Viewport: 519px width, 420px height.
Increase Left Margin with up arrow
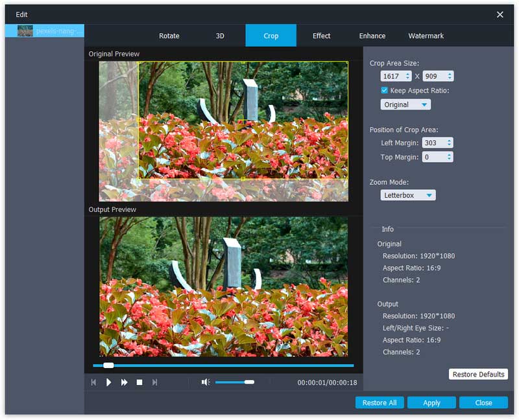coord(449,141)
